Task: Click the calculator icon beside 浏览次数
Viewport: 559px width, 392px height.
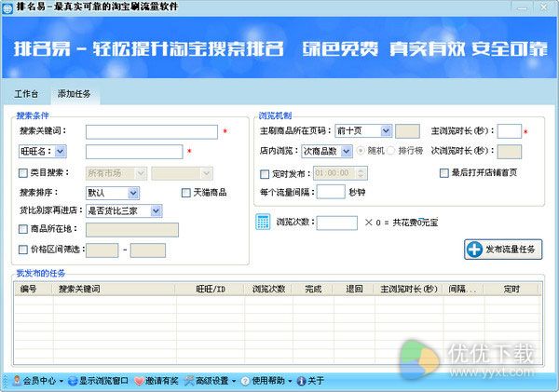Action: pos(263,222)
